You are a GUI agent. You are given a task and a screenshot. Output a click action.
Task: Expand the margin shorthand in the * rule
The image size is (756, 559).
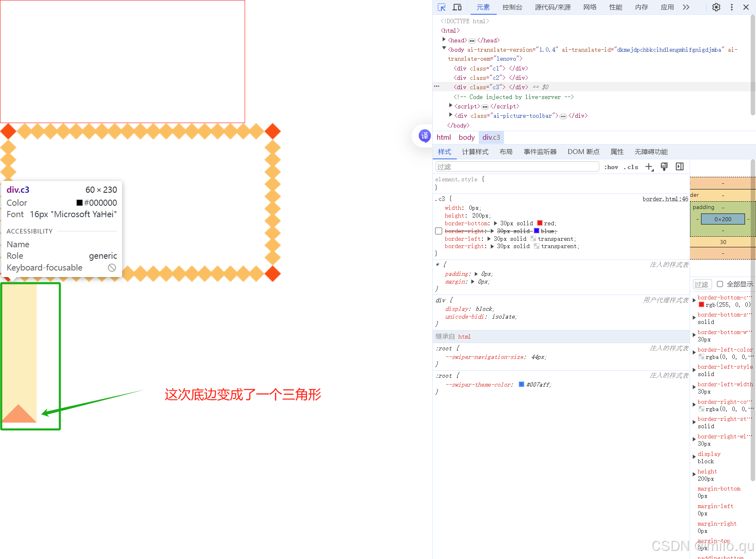pos(473,282)
